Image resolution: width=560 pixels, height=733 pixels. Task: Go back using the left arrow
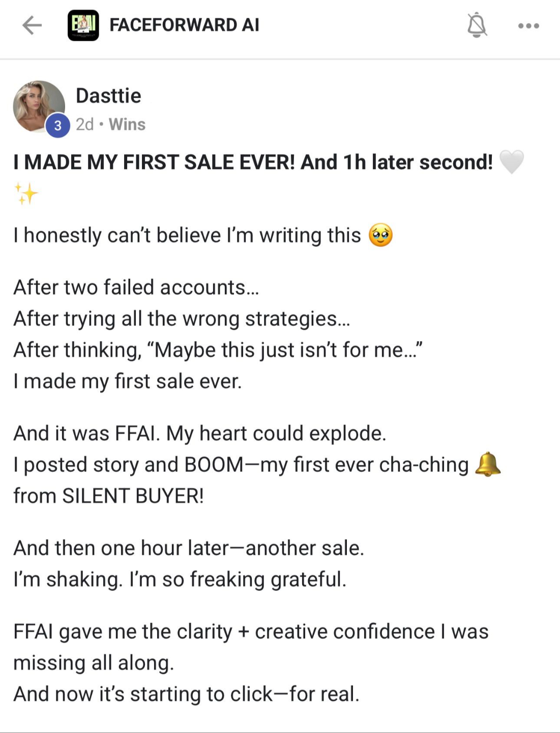(x=32, y=25)
